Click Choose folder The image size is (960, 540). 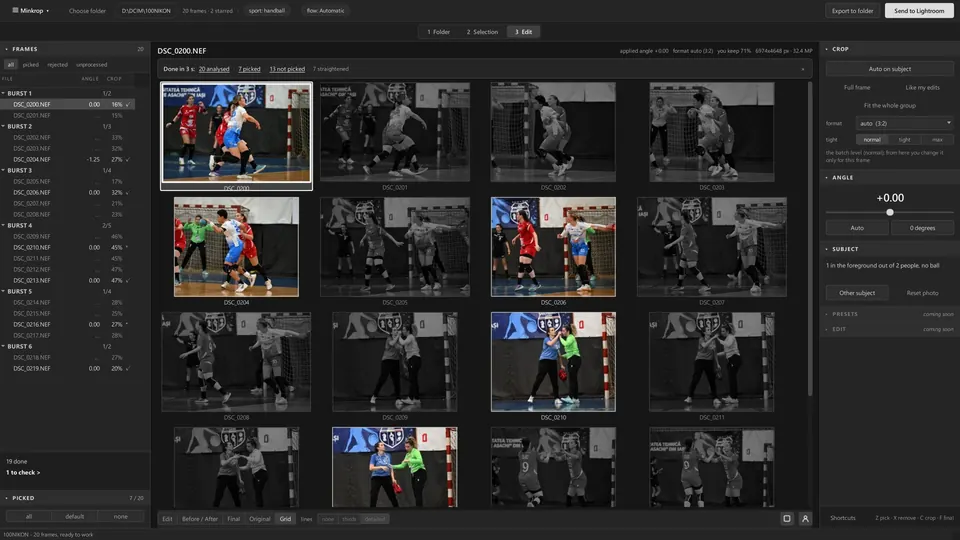click(87, 10)
